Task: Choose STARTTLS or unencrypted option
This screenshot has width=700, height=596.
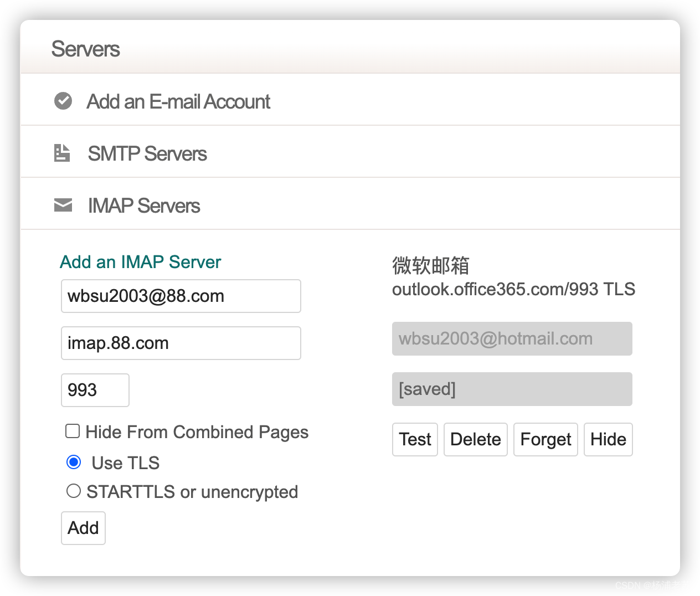Action: pyautogui.click(x=74, y=491)
